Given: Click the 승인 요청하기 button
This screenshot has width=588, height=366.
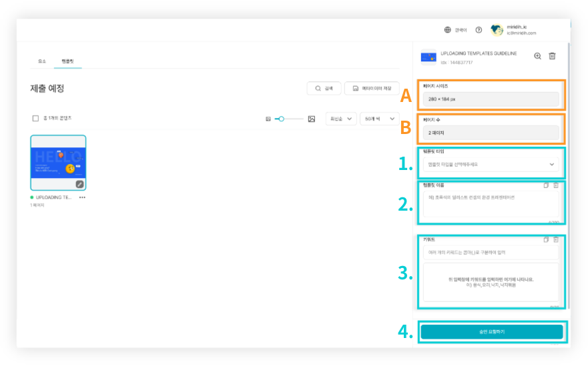Looking at the screenshot, I should 491,332.
